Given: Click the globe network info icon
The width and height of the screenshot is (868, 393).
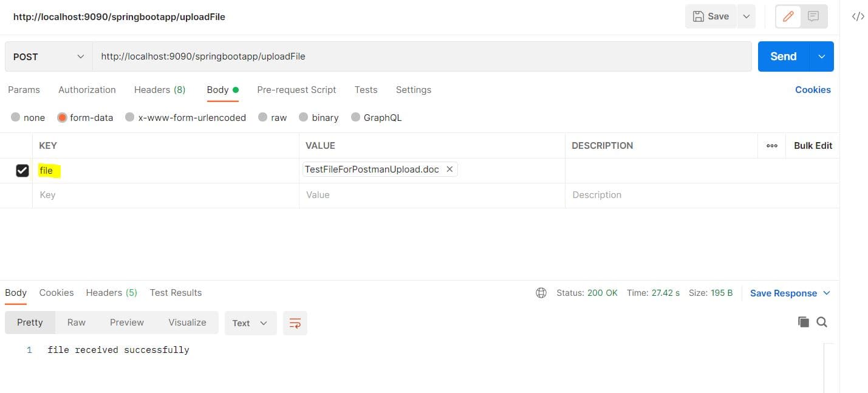Looking at the screenshot, I should coord(541,292).
